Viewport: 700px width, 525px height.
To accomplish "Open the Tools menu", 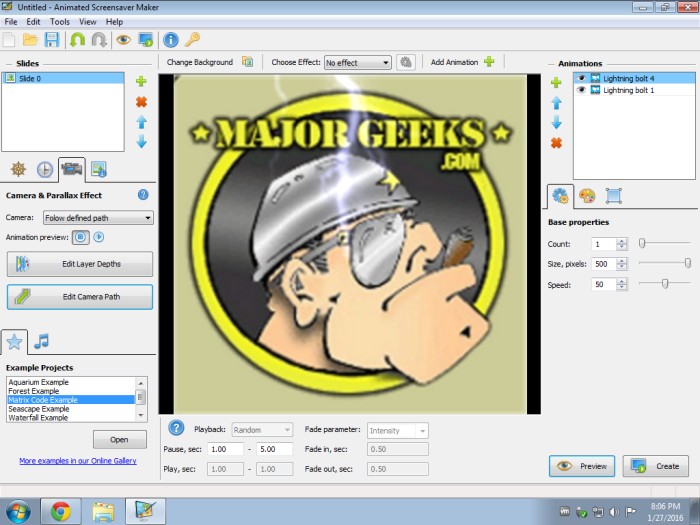I will click(60, 21).
